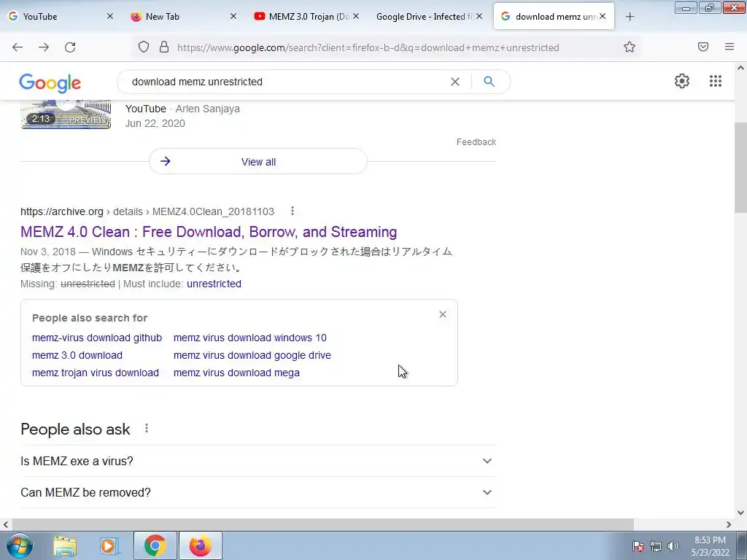Click the Firefox address bar URL
The image size is (747, 560).
tap(368, 47)
